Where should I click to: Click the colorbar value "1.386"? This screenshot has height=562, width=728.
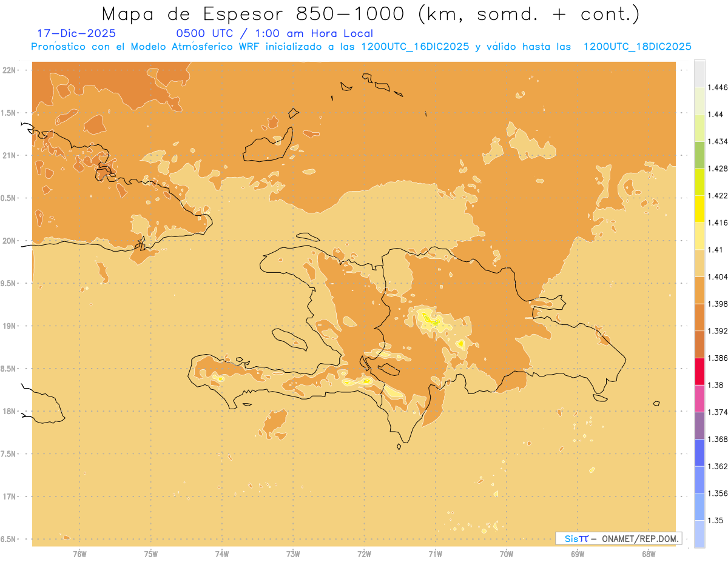coord(718,358)
